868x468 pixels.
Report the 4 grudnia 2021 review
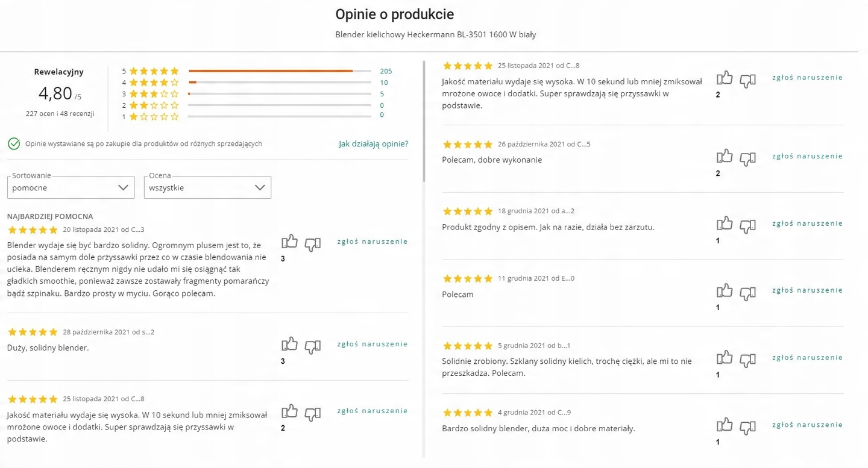click(807, 425)
